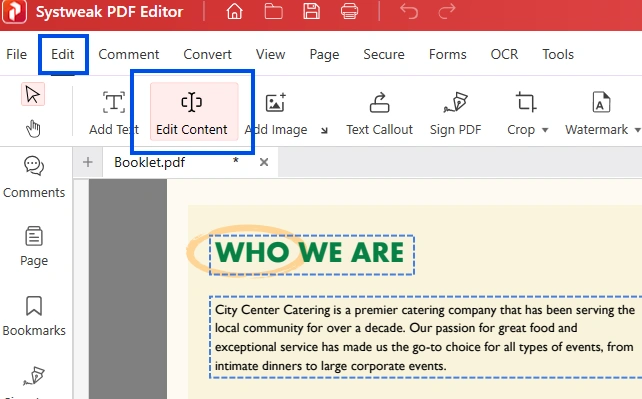Viewport: 642px width, 399px height.
Task: Open the Comment menu tab
Action: (x=129, y=54)
